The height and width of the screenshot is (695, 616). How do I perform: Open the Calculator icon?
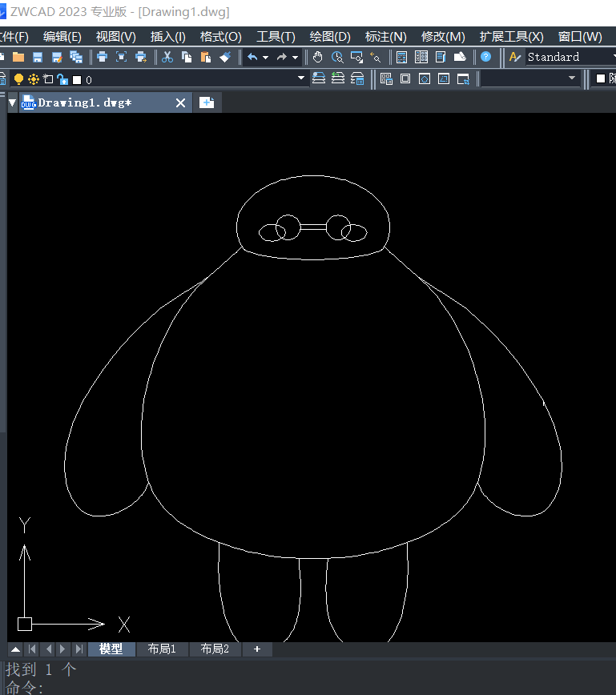click(x=402, y=57)
